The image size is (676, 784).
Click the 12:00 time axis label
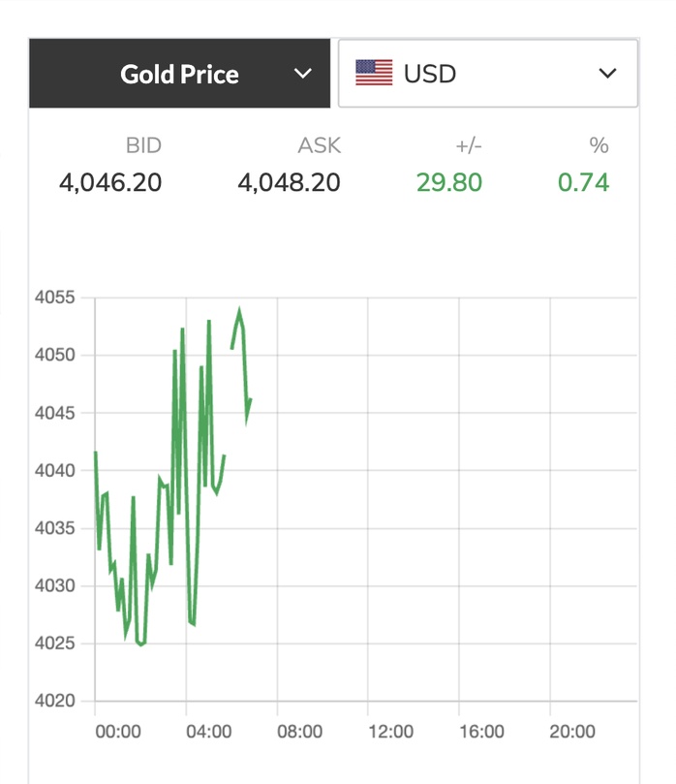[390, 732]
